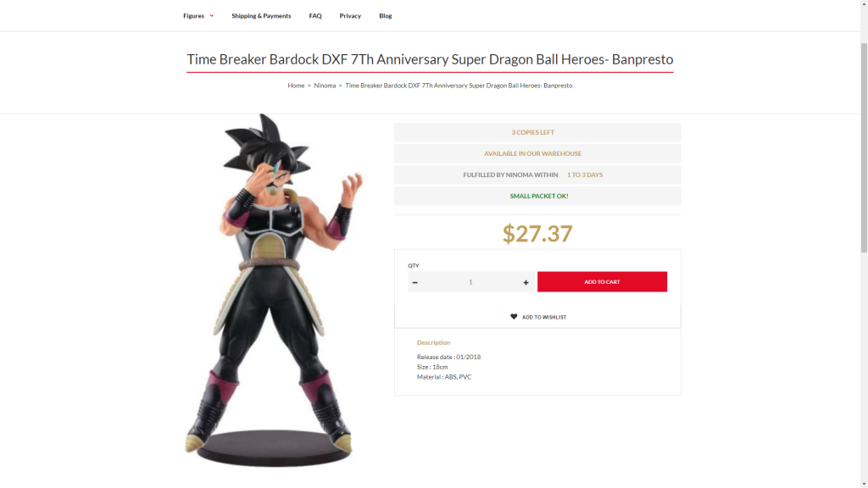868x488 pixels.
Task: Open the Ninoma breadcrumb link
Action: click(325, 86)
